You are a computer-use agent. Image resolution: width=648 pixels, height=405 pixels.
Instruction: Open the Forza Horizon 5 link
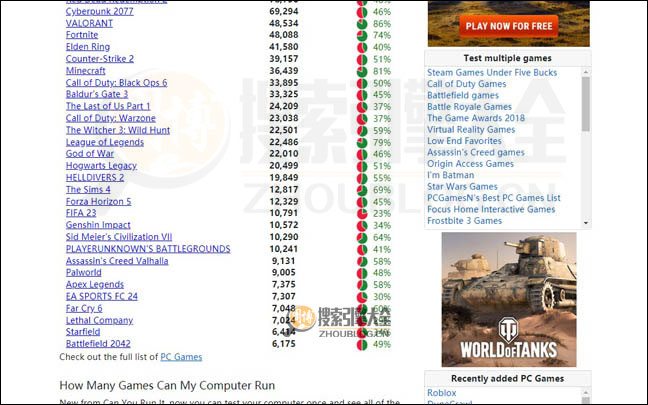pyautogui.click(x=98, y=202)
